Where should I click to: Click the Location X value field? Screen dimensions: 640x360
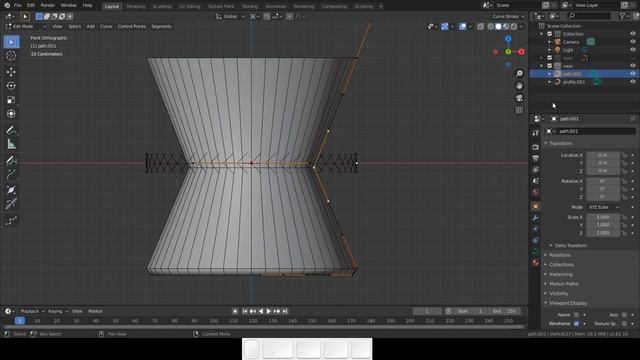603,156
